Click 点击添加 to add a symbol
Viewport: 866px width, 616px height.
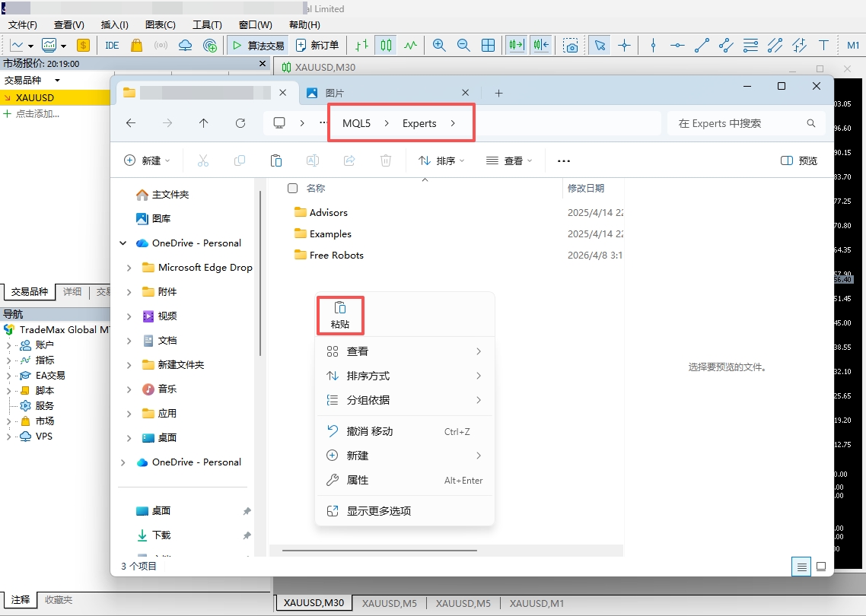coord(37,114)
